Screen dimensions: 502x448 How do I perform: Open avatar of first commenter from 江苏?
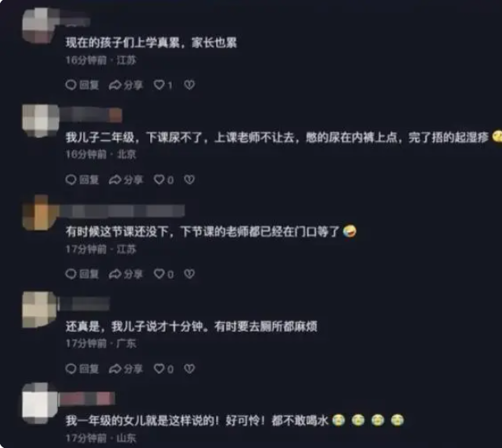[x=40, y=26]
